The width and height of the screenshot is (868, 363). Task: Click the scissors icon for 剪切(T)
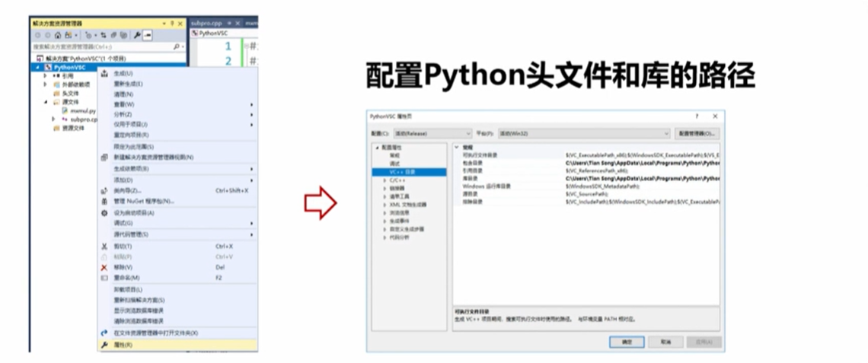point(104,247)
